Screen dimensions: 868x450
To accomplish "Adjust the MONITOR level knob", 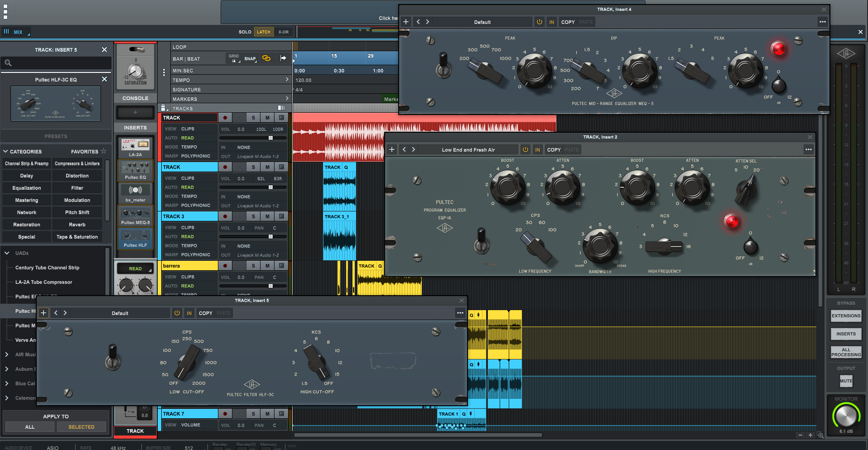I will pyautogui.click(x=846, y=416).
